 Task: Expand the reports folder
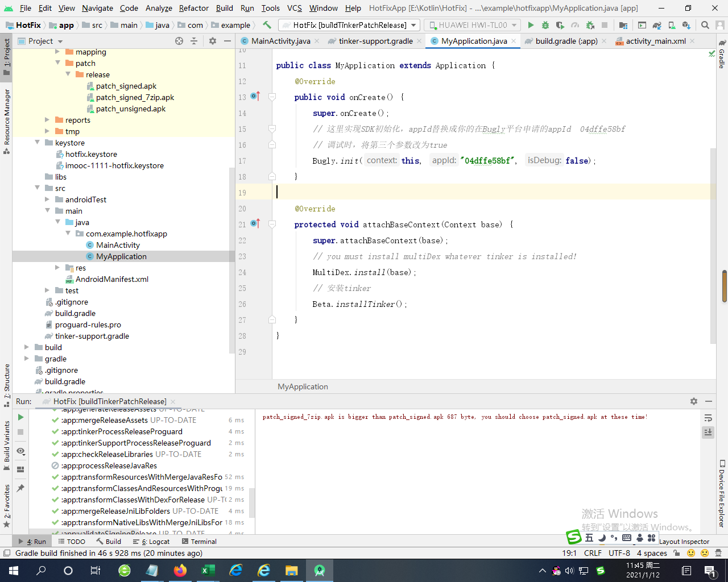click(47, 120)
